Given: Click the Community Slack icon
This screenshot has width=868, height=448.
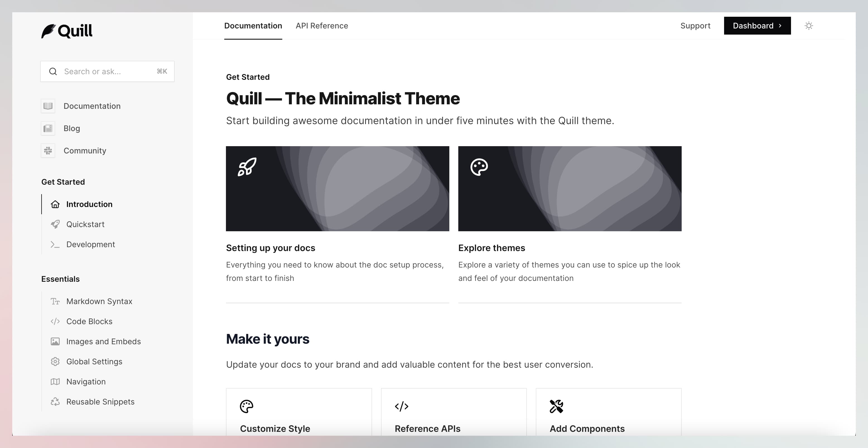Looking at the screenshot, I should click(x=48, y=151).
